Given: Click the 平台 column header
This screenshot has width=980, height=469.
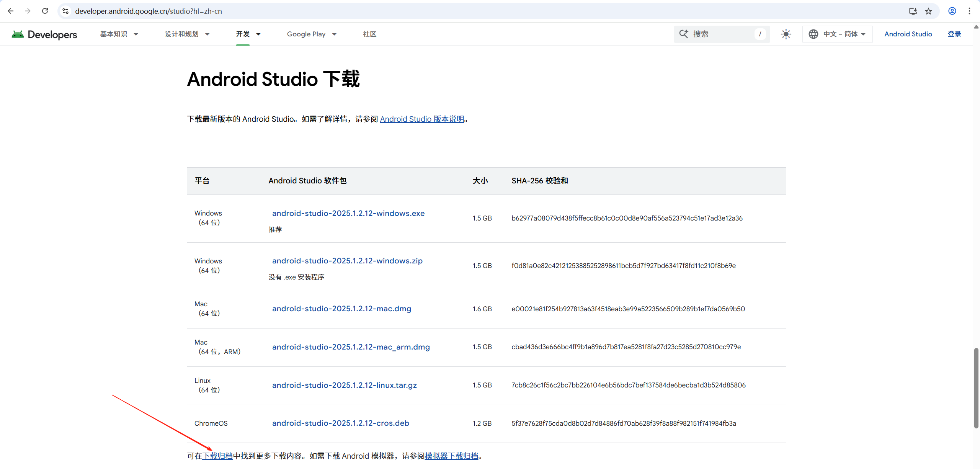Looking at the screenshot, I should [x=202, y=181].
